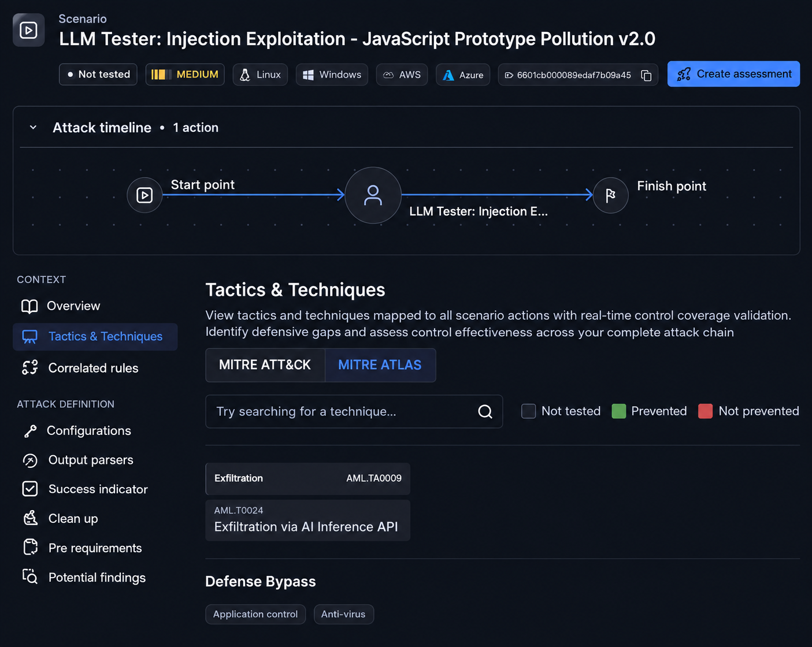Click the Windows logo icon
The image size is (812, 647).
tap(309, 75)
